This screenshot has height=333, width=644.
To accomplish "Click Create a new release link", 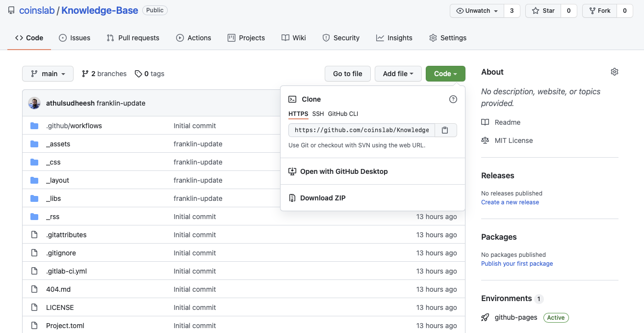I will [x=510, y=202].
